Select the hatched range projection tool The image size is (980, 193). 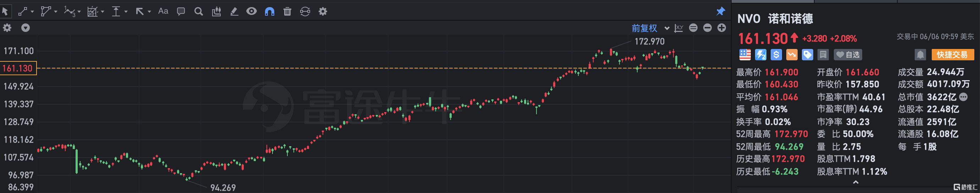[x=93, y=12]
